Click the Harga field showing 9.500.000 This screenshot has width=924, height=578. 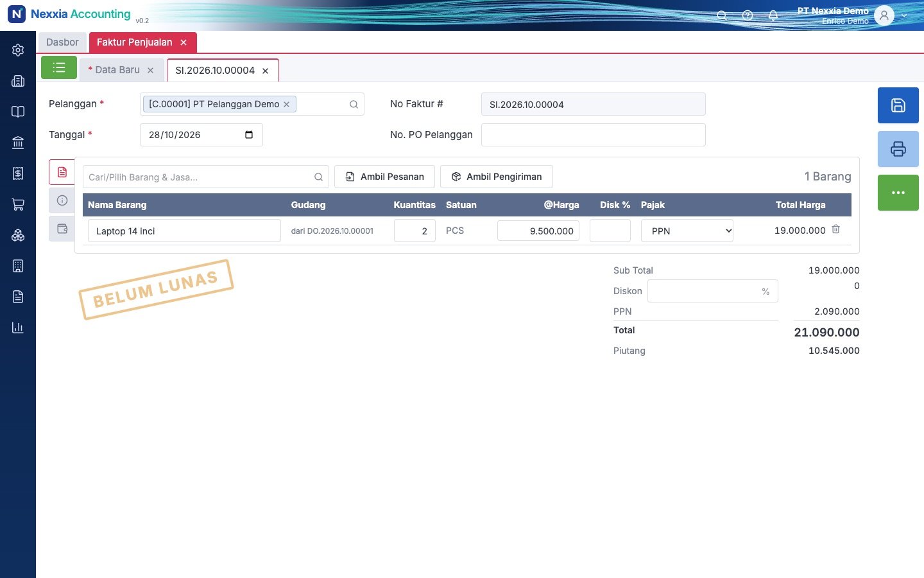538,231
